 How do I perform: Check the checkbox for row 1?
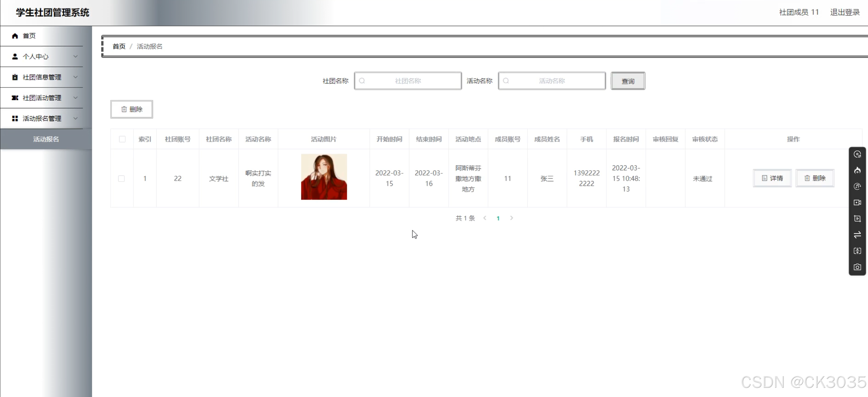(x=121, y=179)
